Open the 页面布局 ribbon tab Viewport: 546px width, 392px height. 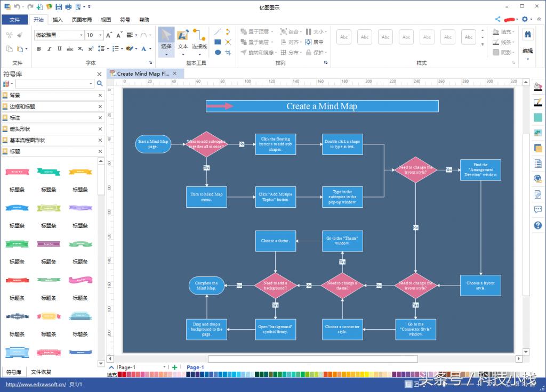point(82,20)
